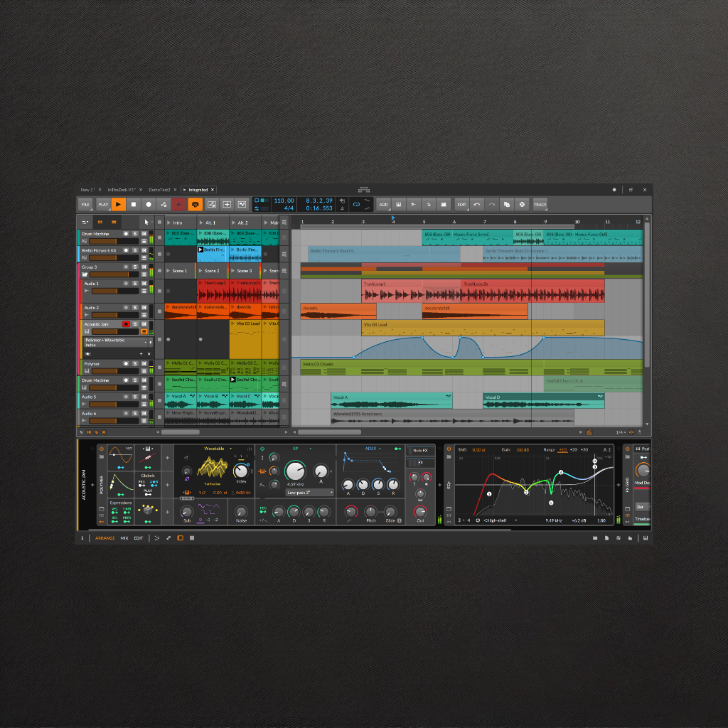Click the Stop transport button
Image resolution: width=728 pixels, height=728 pixels.
134,205
